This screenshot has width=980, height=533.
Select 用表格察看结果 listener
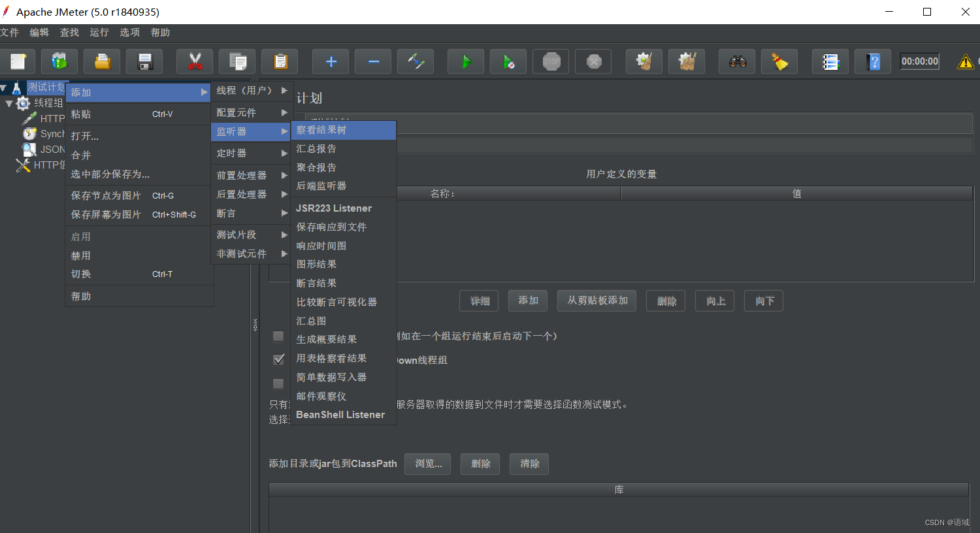coord(344,358)
